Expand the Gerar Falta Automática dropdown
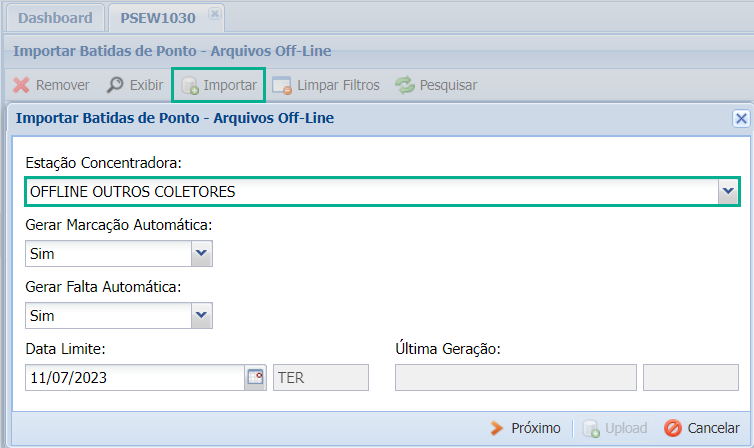Screen dimensions: 754x448 [x=202, y=316]
